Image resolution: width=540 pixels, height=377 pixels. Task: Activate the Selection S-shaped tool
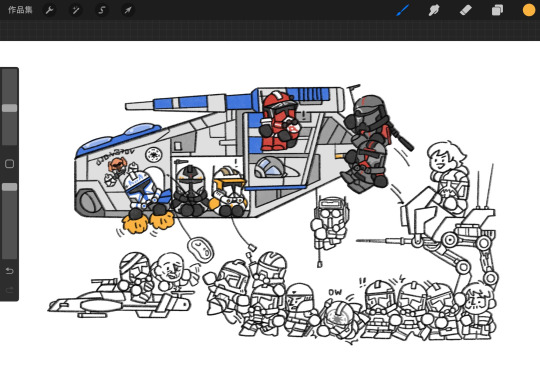click(102, 10)
